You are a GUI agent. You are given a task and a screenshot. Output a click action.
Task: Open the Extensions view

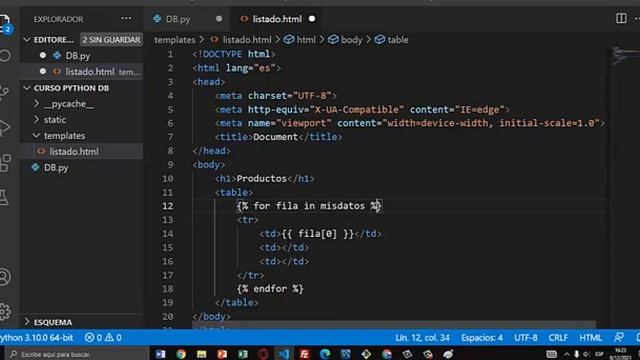[x=5, y=162]
